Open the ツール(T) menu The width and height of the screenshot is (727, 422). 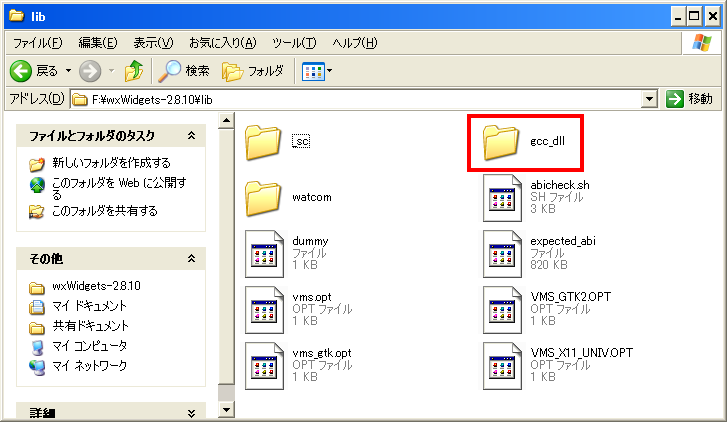[x=294, y=43]
